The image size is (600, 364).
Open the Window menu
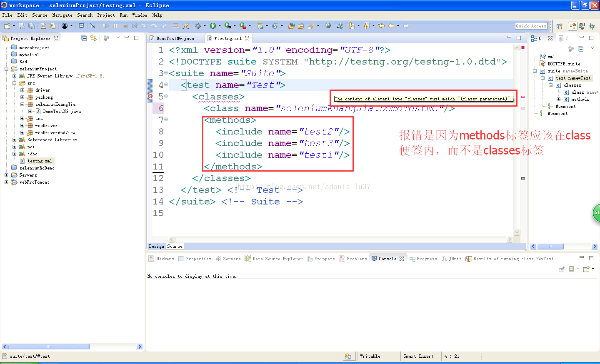click(x=140, y=15)
